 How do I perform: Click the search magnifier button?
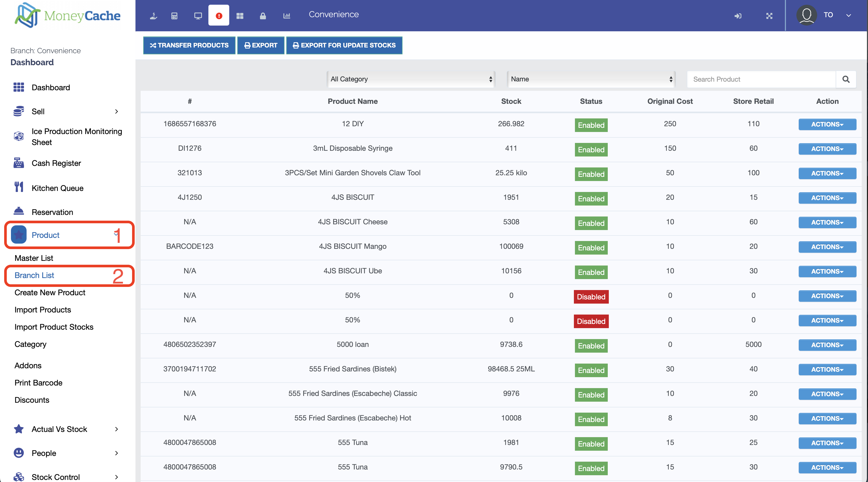pos(846,79)
